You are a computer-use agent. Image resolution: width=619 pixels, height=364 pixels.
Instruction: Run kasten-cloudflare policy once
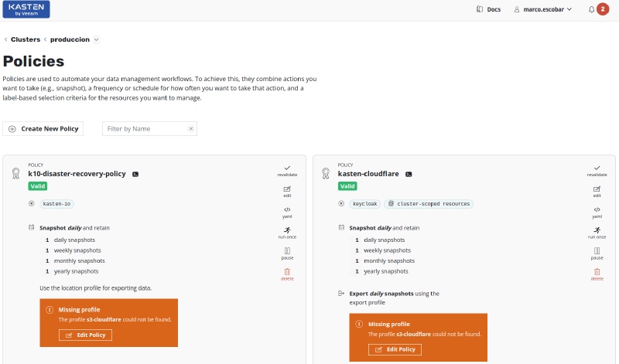click(x=597, y=233)
